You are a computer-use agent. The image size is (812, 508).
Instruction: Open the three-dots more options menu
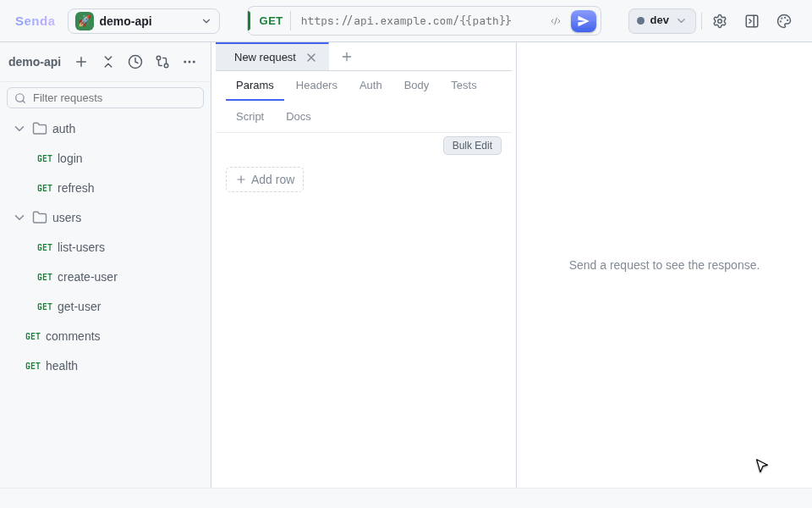189,62
